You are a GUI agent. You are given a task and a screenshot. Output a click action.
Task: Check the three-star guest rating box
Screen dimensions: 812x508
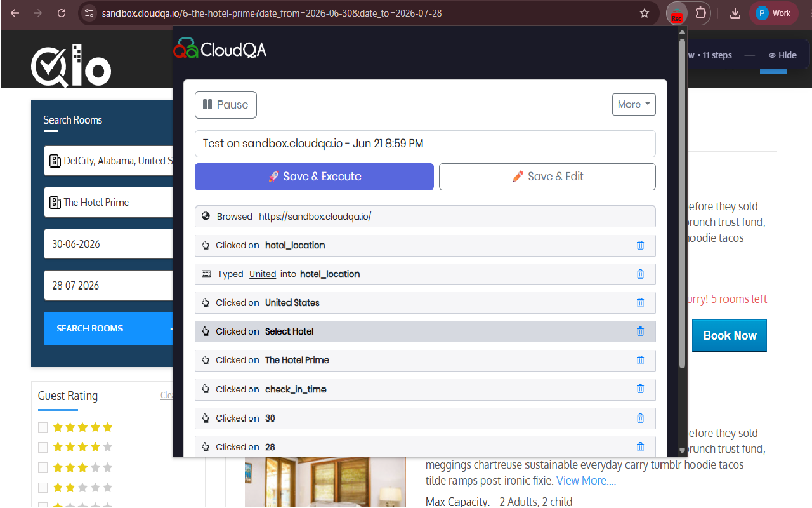43,467
